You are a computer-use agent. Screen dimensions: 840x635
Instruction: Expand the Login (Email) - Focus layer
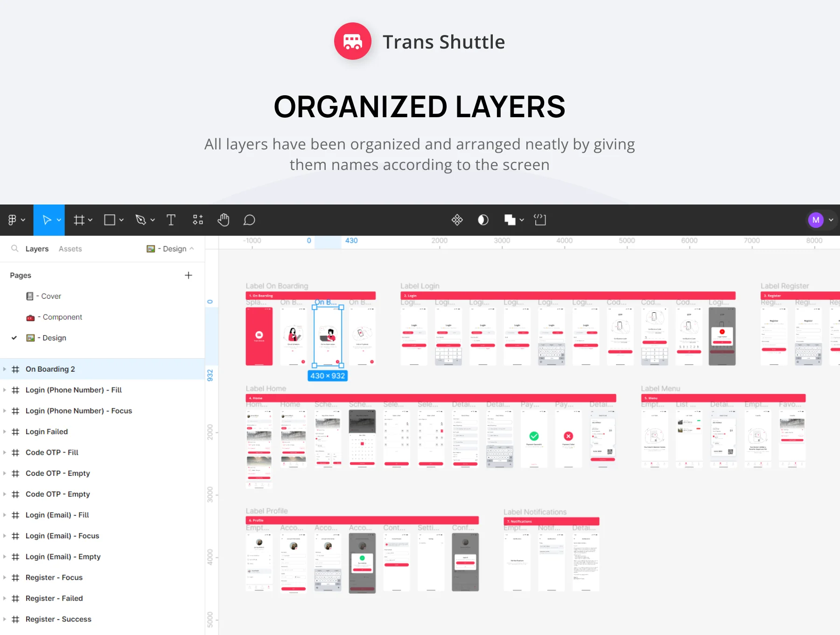(5, 536)
